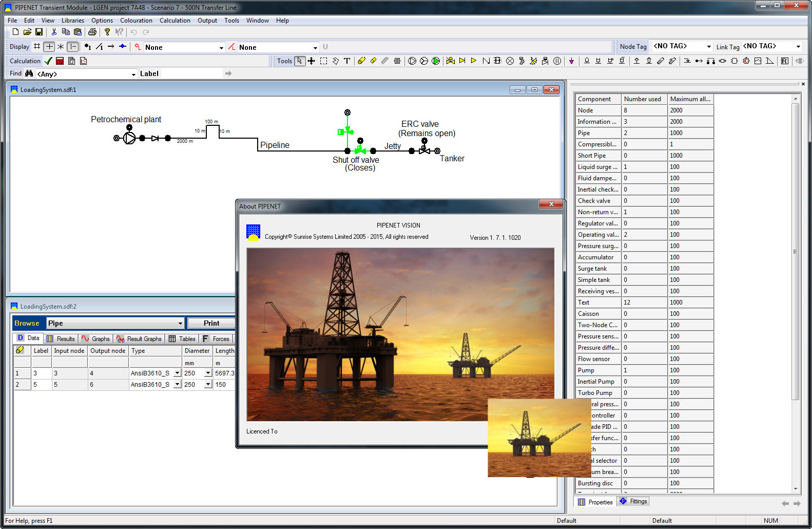The width and height of the screenshot is (812, 529).
Task: Toggle pipe direction arrows display
Action: tap(111, 46)
